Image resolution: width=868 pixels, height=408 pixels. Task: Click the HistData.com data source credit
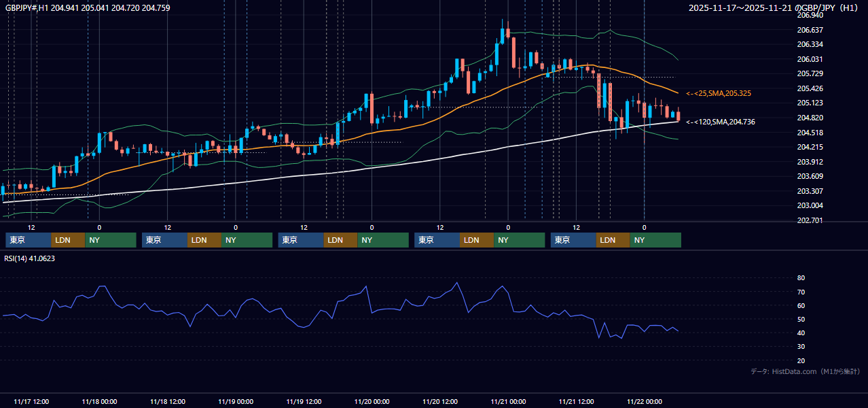pyautogui.click(x=805, y=371)
